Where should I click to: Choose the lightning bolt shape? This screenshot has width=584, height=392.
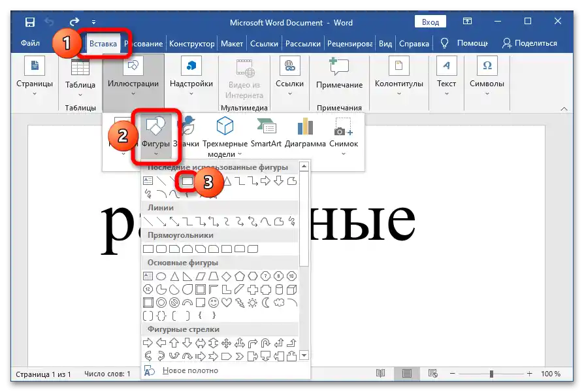click(240, 302)
